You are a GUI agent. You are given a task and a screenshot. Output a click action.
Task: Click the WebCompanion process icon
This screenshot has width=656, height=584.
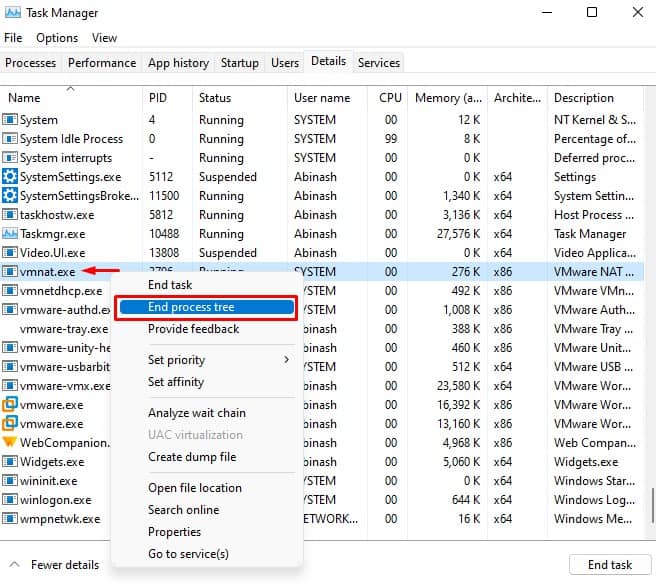click(x=10, y=442)
